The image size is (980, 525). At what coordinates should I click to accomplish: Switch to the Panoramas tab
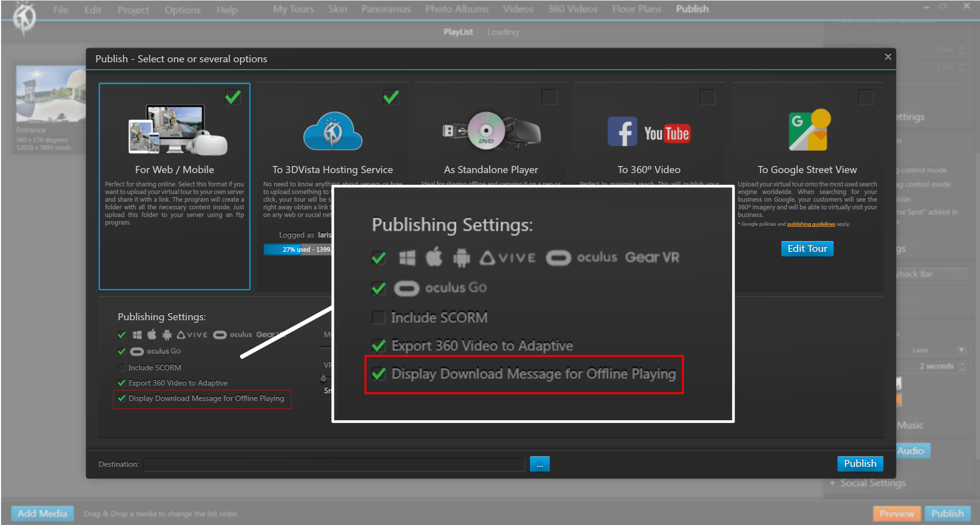[386, 9]
